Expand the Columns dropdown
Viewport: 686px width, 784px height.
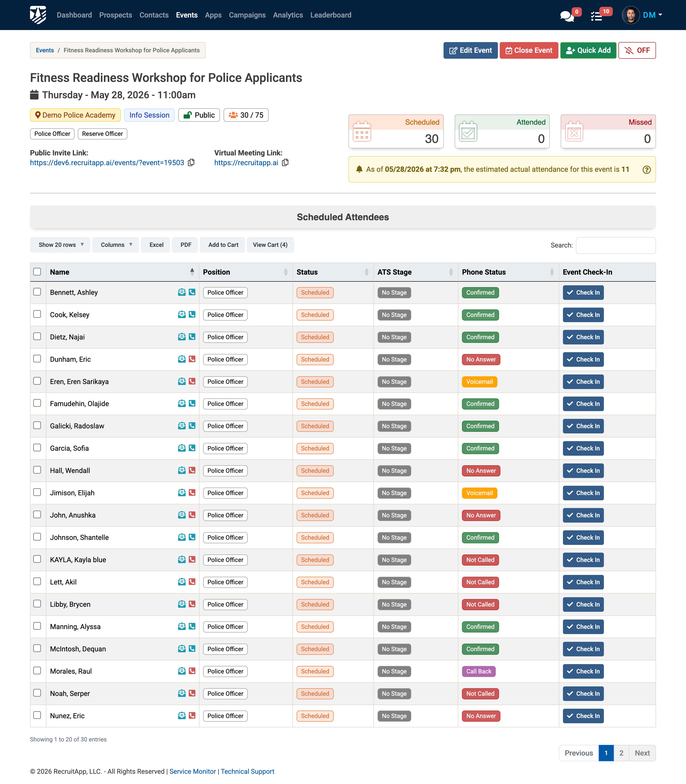point(116,245)
